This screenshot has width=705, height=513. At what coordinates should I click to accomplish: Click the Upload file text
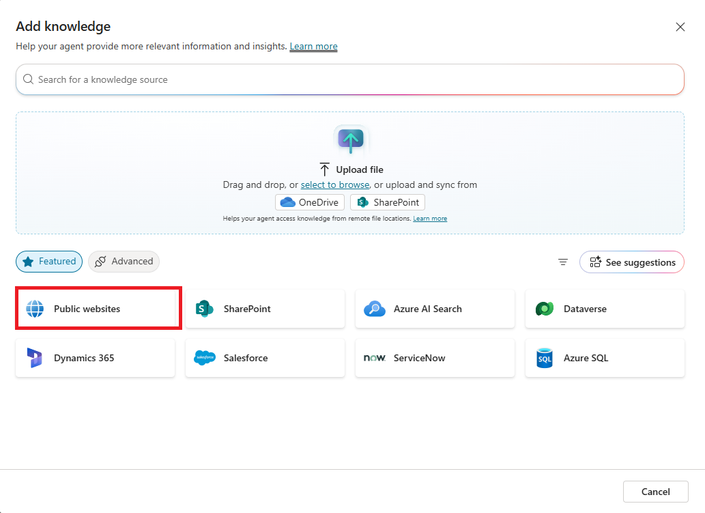360,170
